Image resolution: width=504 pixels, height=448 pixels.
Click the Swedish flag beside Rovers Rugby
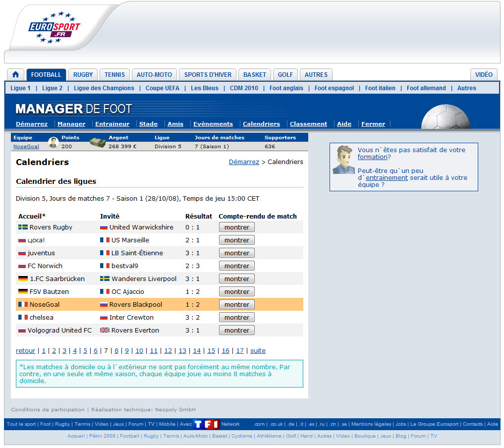click(x=23, y=227)
